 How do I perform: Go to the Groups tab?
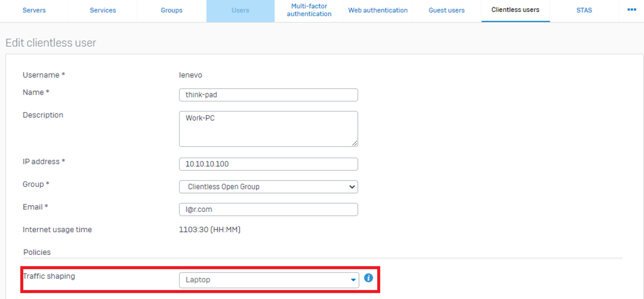(x=172, y=10)
